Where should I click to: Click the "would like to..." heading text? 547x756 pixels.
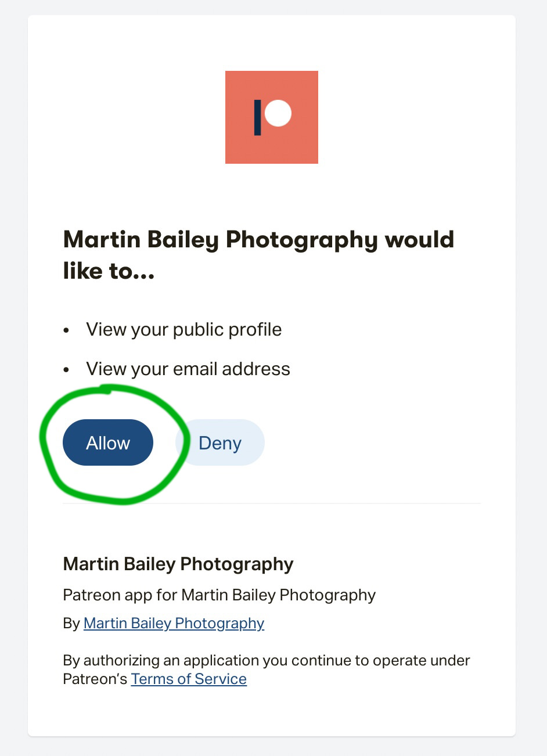(258, 255)
